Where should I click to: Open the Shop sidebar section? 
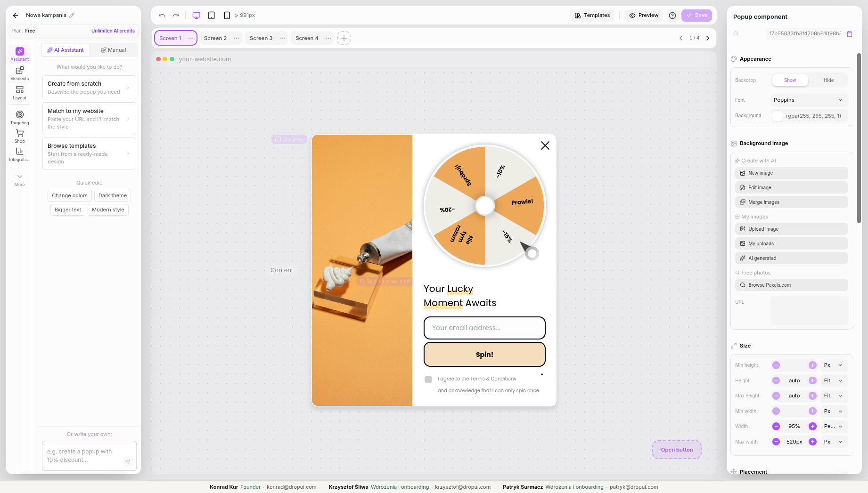click(19, 136)
